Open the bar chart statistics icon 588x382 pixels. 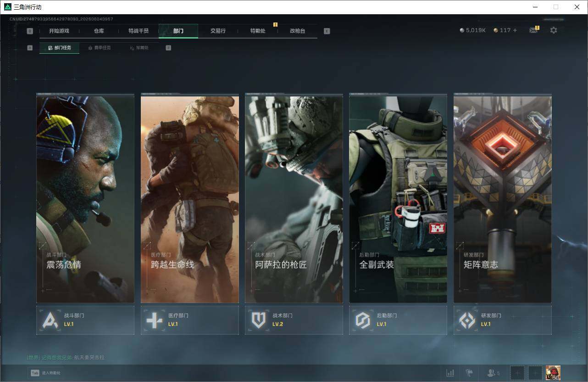(450, 373)
